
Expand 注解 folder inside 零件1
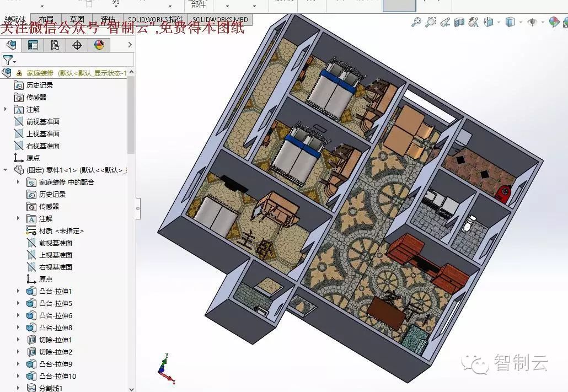(x=18, y=218)
